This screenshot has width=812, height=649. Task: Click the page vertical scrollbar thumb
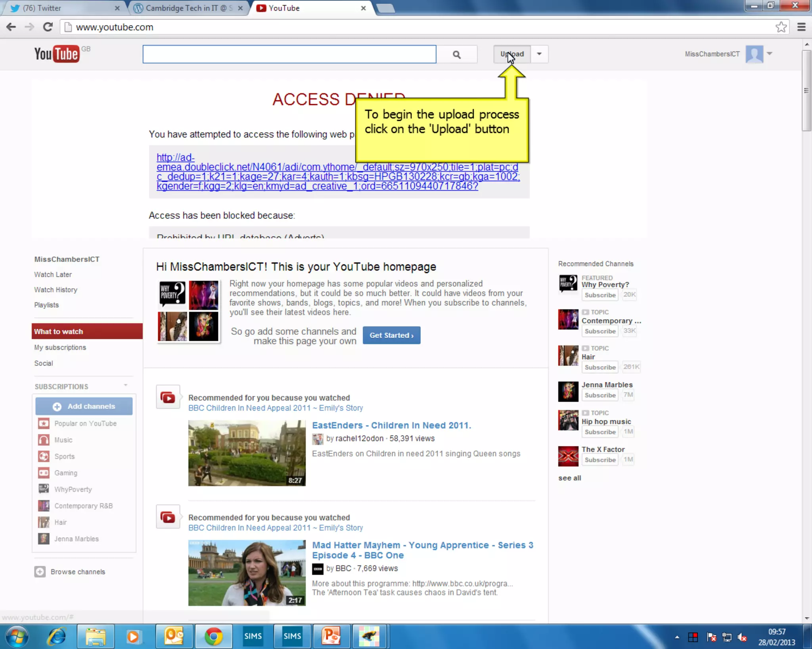[x=806, y=90]
